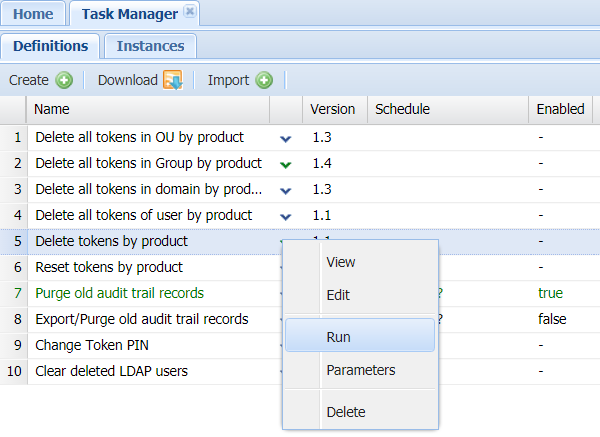The height and width of the screenshot is (437, 600).
Task: Click the Download icon in toolbar
Action: [x=172, y=80]
